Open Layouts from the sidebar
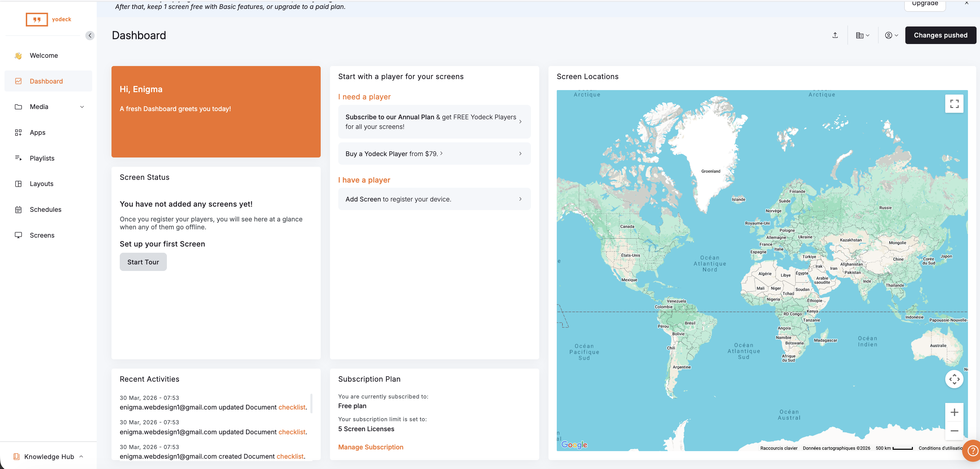The height and width of the screenshot is (469, 980). (42, 184)
